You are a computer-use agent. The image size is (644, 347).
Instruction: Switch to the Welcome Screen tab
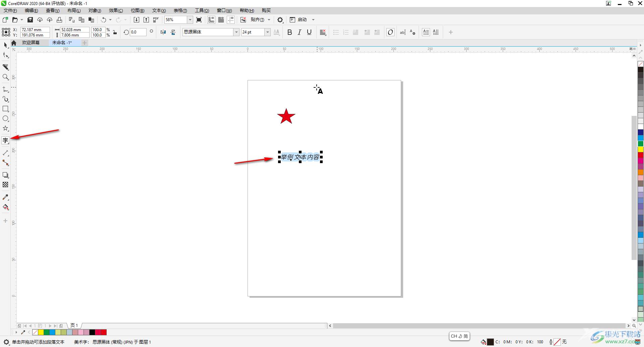point(31,43)
